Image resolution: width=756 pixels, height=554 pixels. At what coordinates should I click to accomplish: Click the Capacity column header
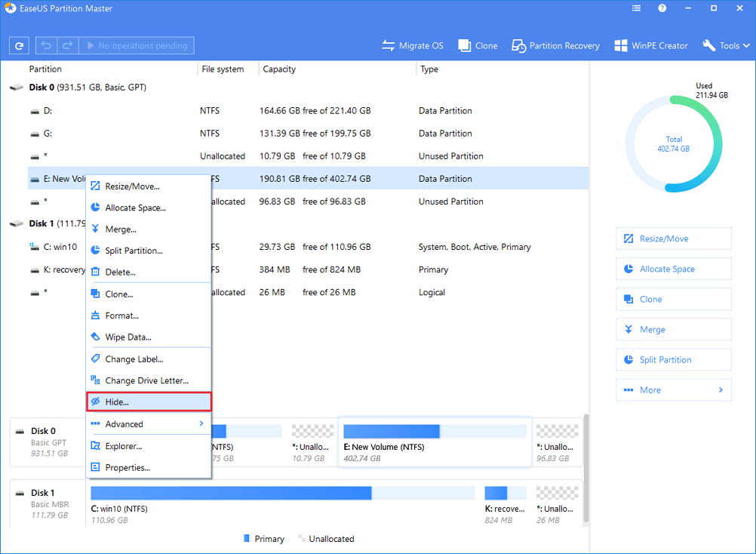279,69
